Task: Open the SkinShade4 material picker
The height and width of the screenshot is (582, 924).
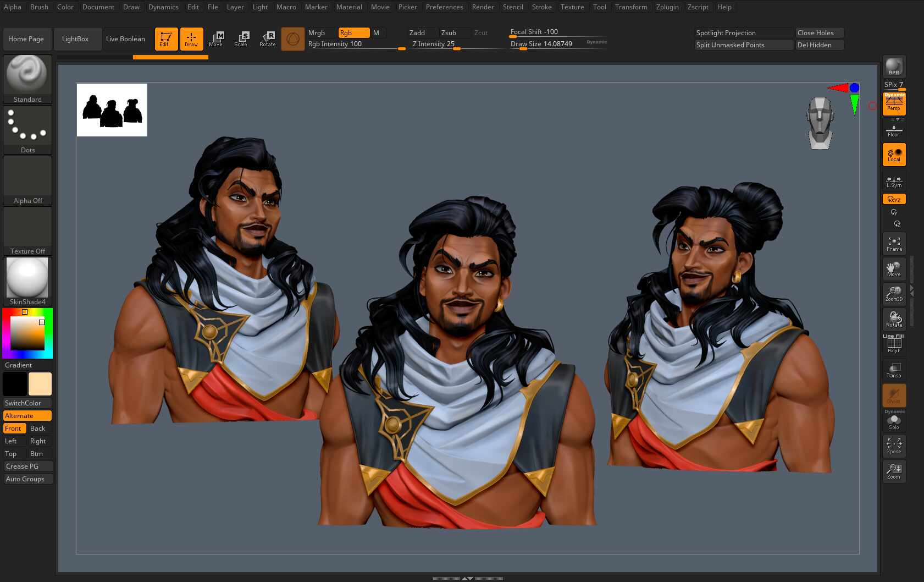Action: [x=27, y=282]
